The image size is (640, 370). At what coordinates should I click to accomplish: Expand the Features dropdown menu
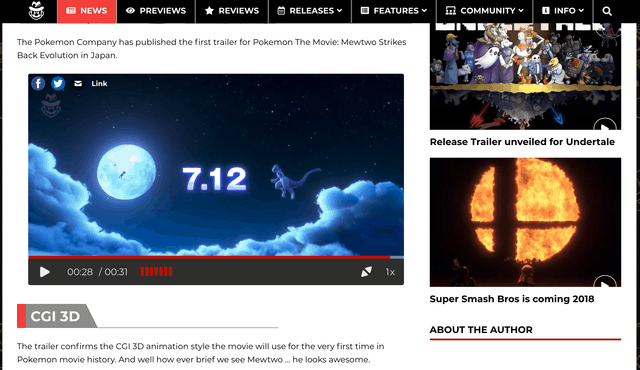[394, 11]
